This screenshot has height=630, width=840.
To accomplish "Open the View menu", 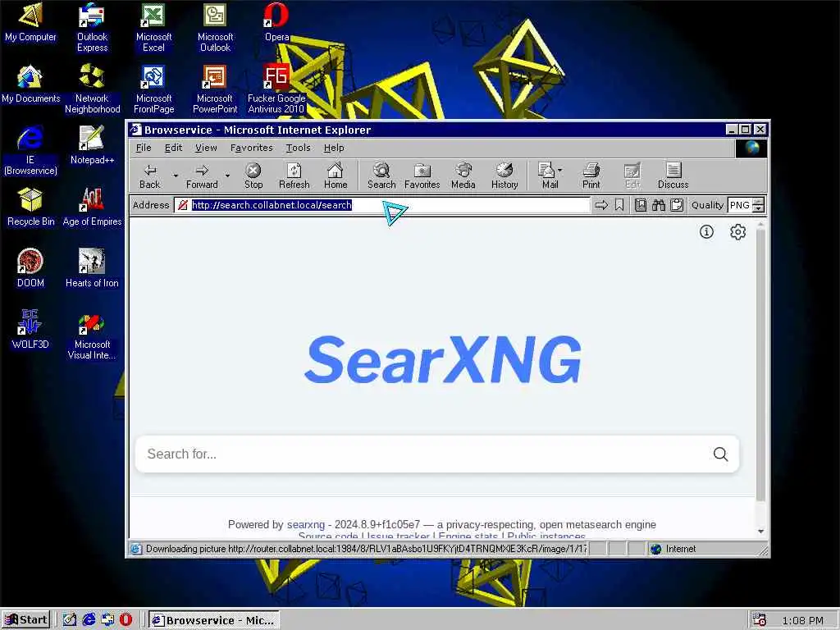I will [x=206, y=148].
